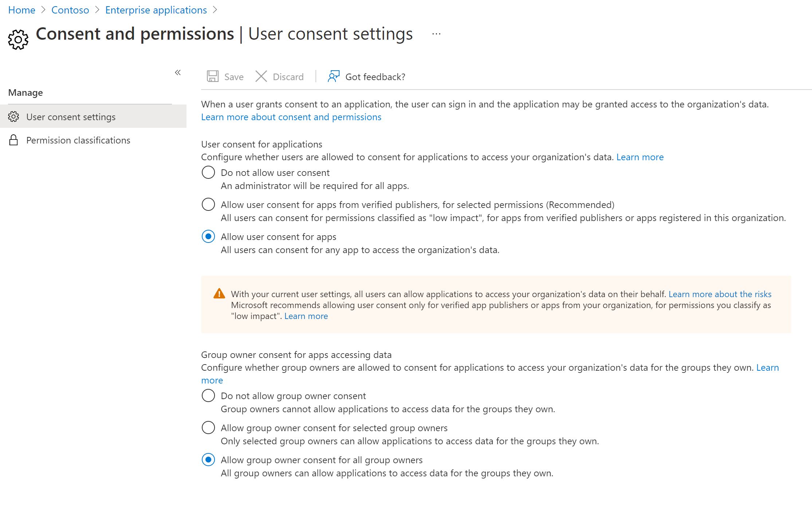The width and height of the screenshot is (812, 512).
Task: Select Do not allow user consent
Action: pyautogui.click(x=208, y=172)
